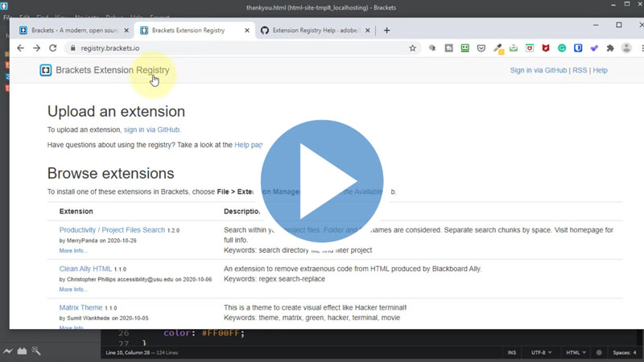Click the Brackets logo in page header
Image resolution: width=644 pixels, height=362 pixels.
(x=46, y=71)
